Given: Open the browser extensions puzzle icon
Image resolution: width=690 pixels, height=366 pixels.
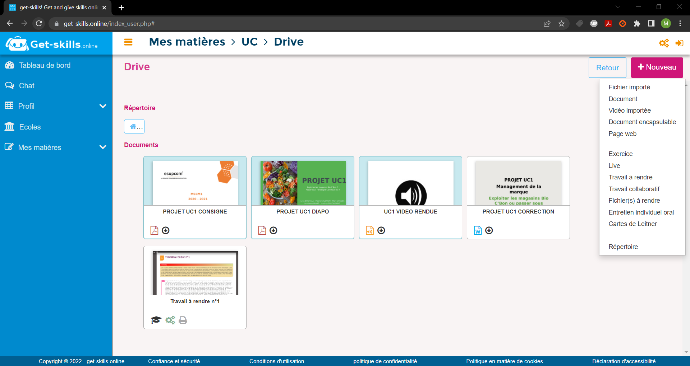Looking at the screenshot, I should point(637,23).
